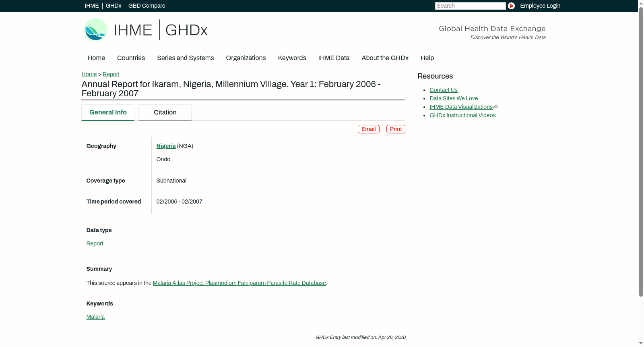Viewport: 644px width, 347px height.
Task: Click the Annual Report page title
Action: (231, 89)
